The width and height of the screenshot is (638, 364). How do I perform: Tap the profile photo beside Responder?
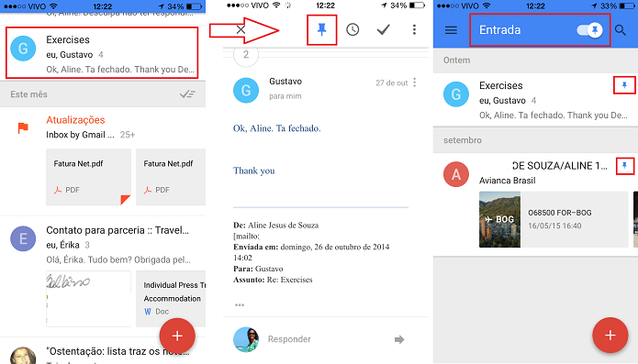pyautogui.click(x=246, y=339)
